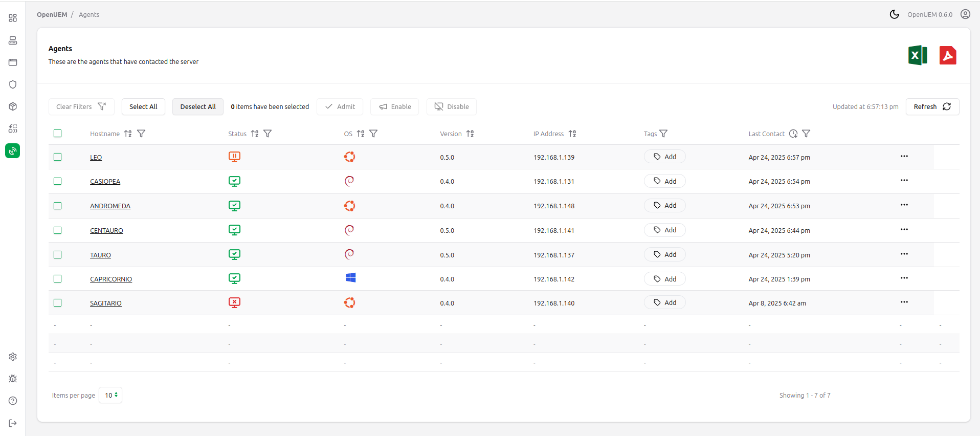Check the box for CENTAURO

click(x=57, y=230)
